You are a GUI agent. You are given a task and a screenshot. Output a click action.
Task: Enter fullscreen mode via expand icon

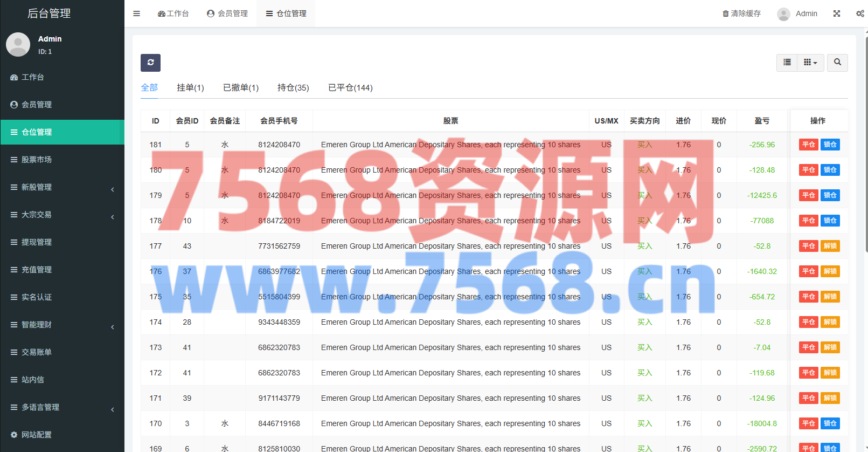pos(837,13)
